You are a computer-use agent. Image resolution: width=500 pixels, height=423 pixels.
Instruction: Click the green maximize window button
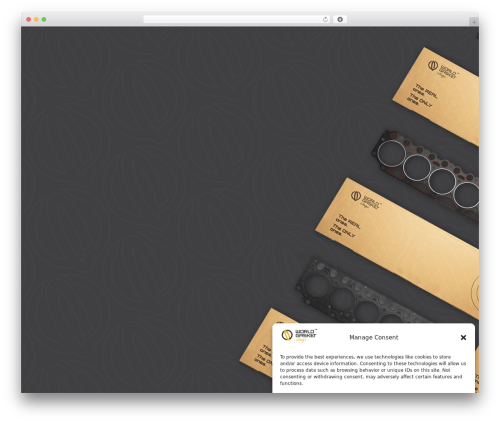(x=44, y=19)
